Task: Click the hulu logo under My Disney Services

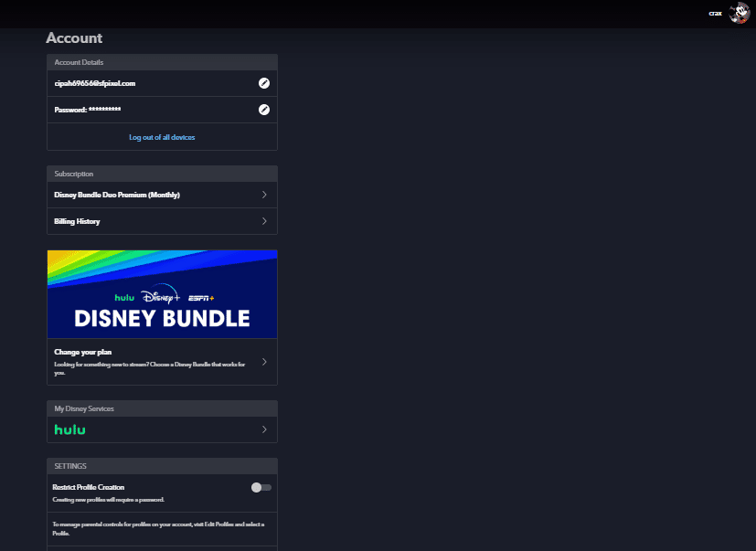Action: [x=69, y=429]
